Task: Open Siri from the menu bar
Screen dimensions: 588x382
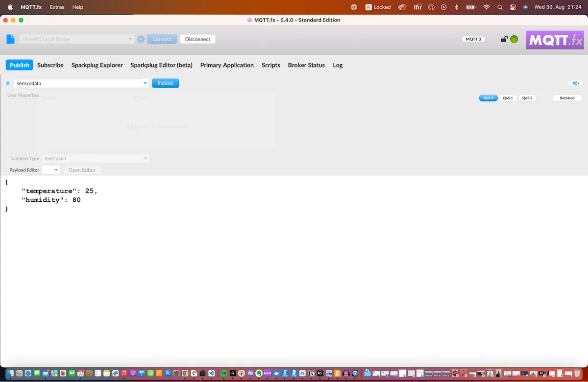Action: [525, 7]
